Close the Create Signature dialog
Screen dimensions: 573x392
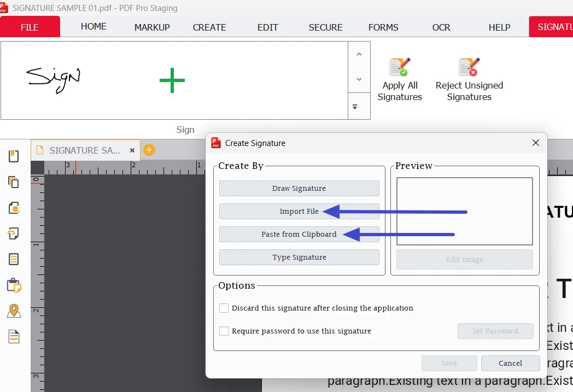(x=536, y=143)
